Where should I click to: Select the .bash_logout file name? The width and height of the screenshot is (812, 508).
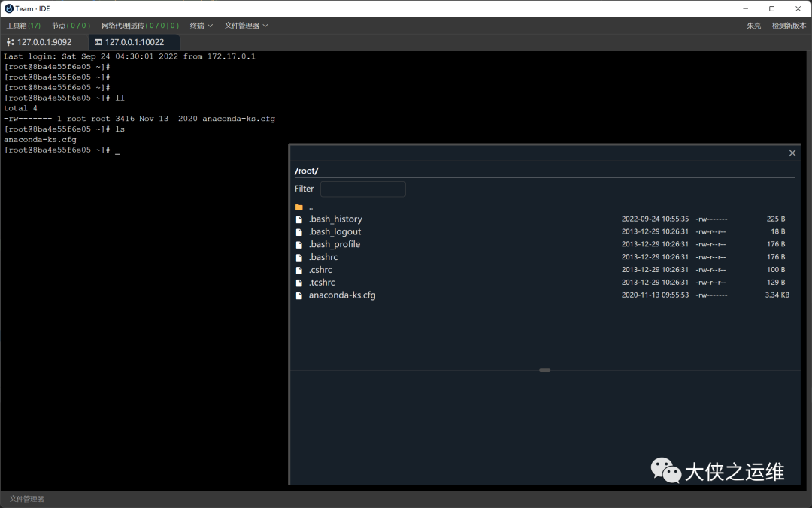coord(335,231)
